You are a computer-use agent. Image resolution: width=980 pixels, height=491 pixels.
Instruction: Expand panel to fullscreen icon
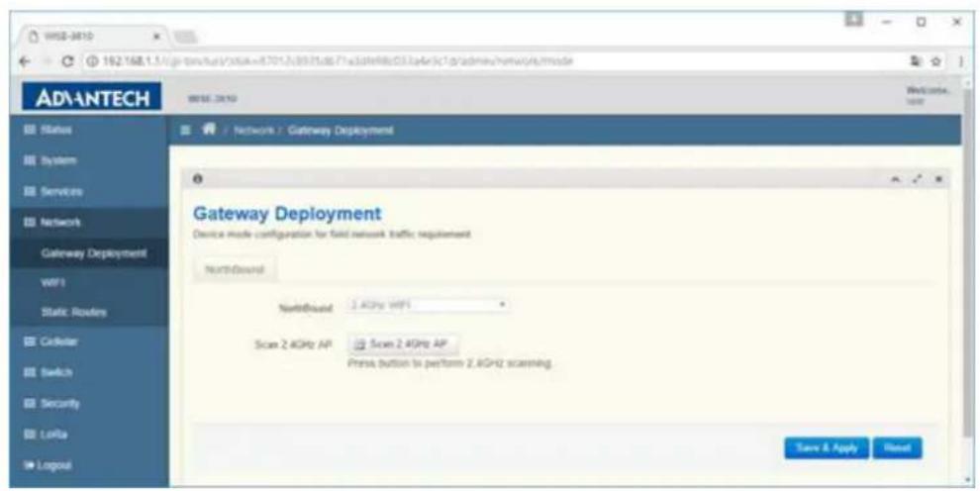pos(917,179)
